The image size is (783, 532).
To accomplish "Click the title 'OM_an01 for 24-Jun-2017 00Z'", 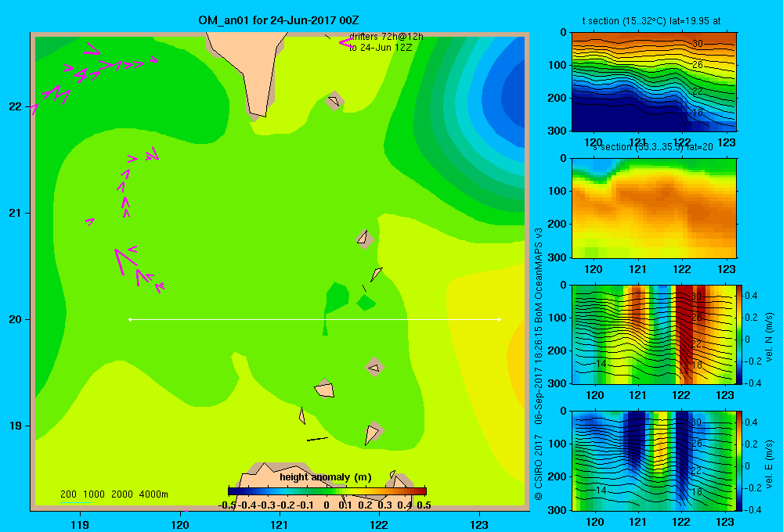I will tap(278, 20).
